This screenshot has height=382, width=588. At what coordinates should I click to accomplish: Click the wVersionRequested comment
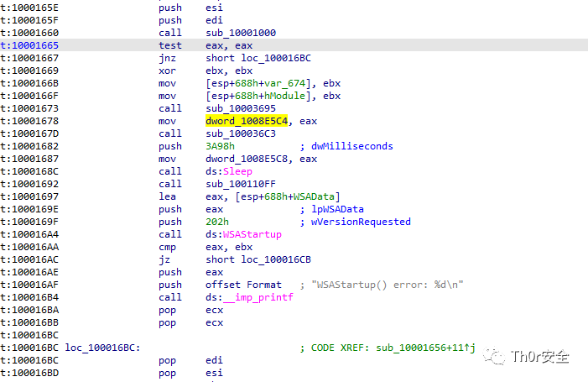click(x=361, y=222)
